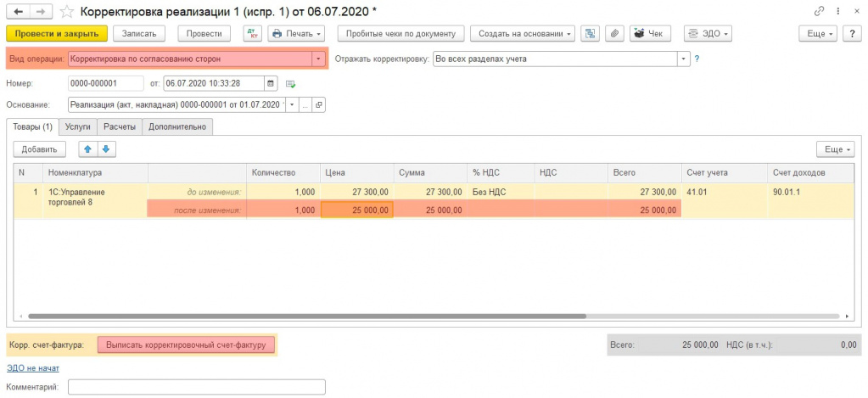This screenshot has width=868, height=398.
Task: Click the Дт/Кт postings icon
Action: pyautogui.click(x=253, y=34)
